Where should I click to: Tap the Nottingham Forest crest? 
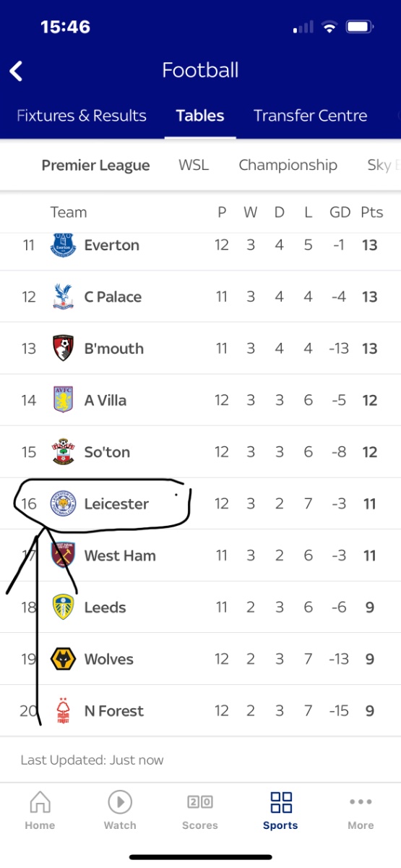tap(64, 710)
